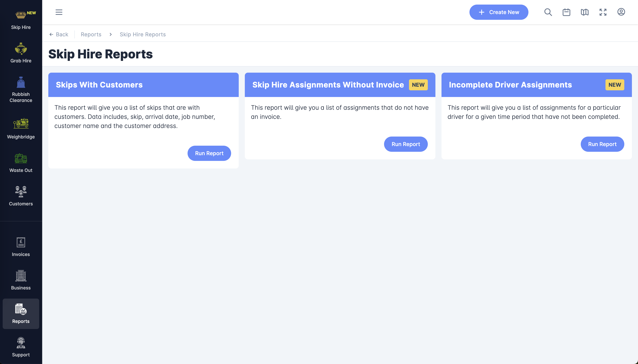The width and height of the screenshot is (638, 364).
Task: Go to Rubbish Clearance module
Action: point(21,90)
